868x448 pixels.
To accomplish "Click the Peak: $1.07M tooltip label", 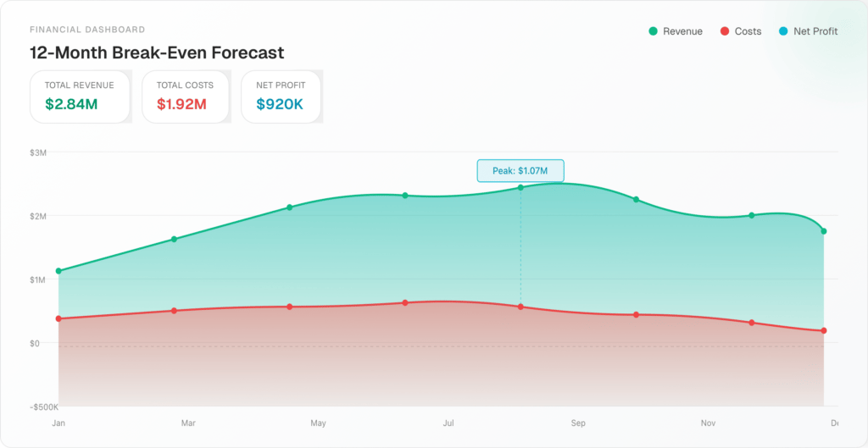I will coord(520,171).
